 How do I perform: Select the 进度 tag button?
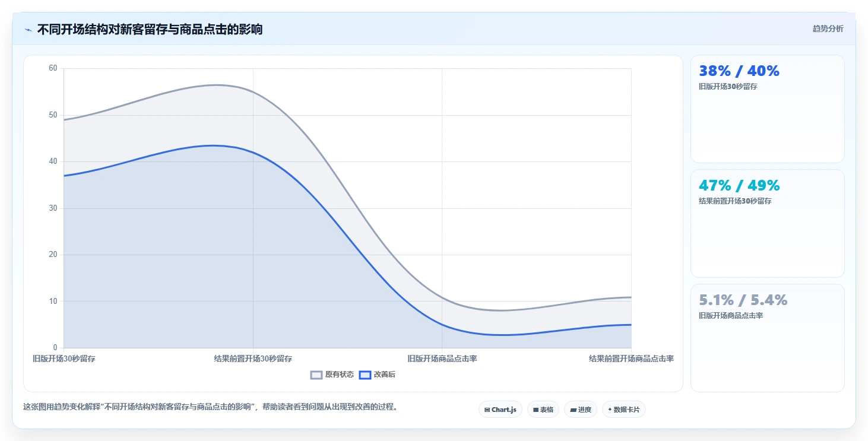pos(581,410)
